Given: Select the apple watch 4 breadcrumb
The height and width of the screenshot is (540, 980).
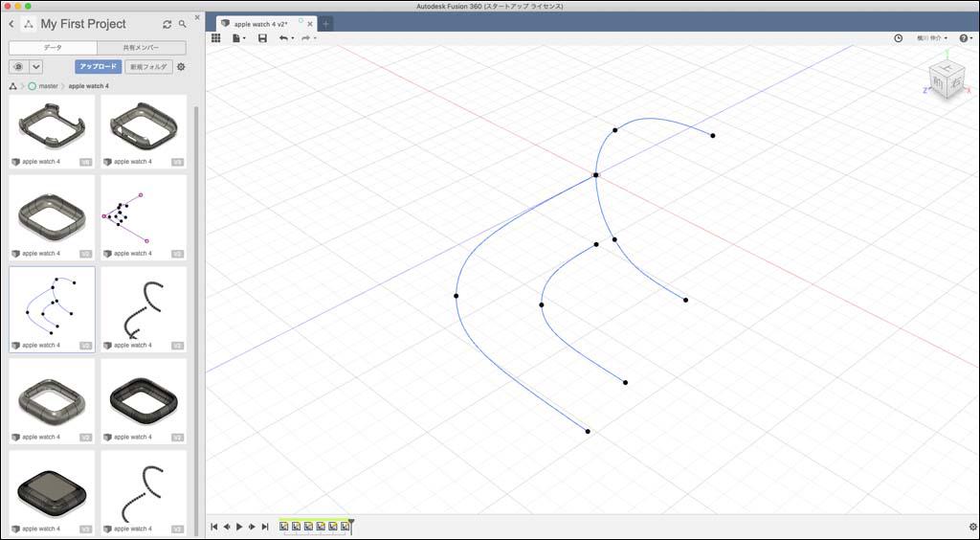Looking at the screenshot, I should coord(89,86).
